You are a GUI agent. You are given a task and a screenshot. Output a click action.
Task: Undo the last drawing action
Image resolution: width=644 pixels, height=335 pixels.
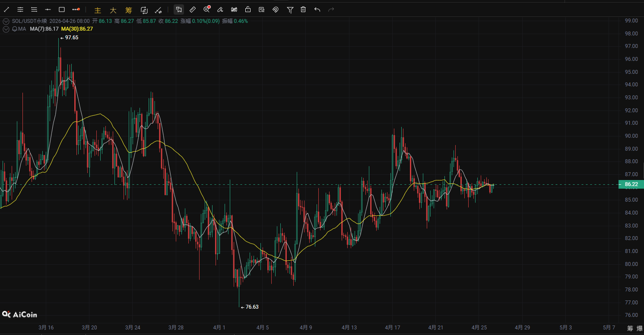(317, 9)
